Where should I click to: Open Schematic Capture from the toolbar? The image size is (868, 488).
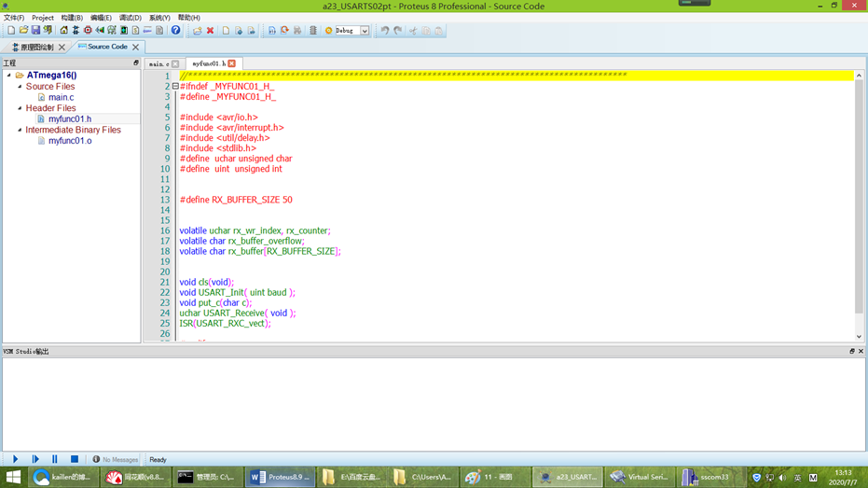pos(76,31)
